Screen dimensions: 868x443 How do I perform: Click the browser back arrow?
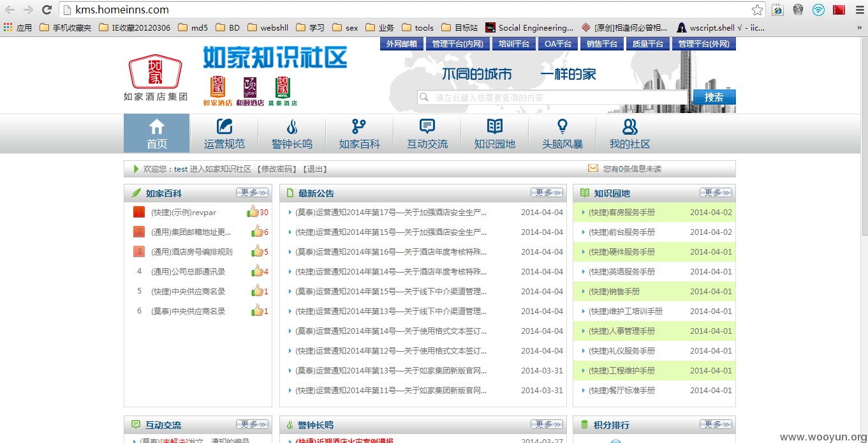click(10, 10)
